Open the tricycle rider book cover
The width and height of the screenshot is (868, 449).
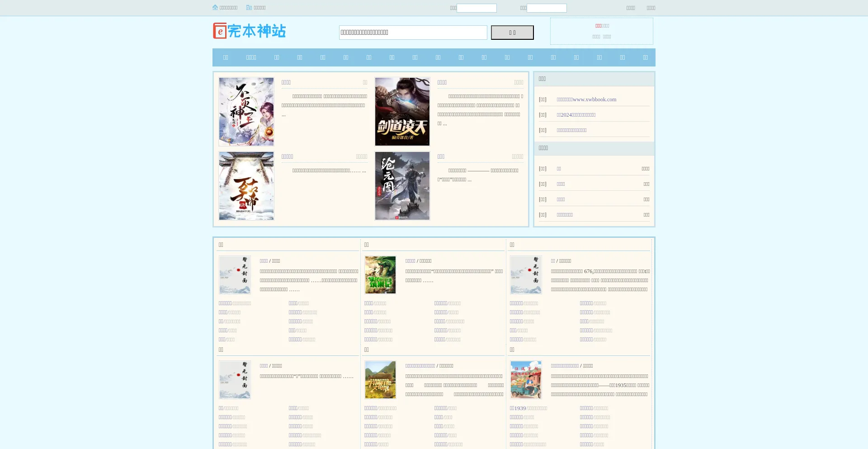[526, 380]
